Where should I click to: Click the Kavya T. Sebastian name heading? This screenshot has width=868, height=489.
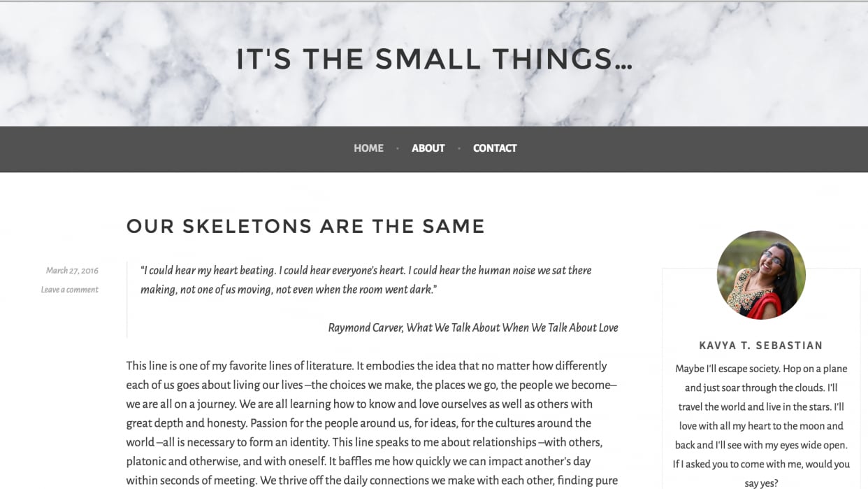click(761, 346)
